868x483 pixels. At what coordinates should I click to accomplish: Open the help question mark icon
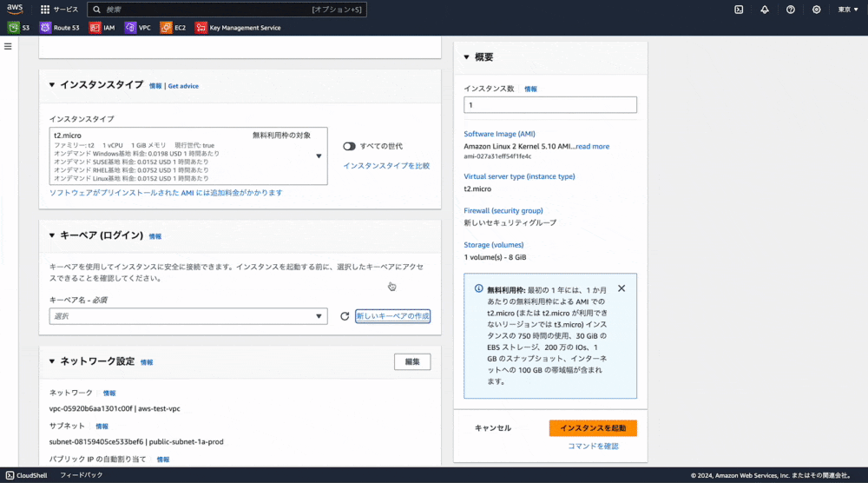coord(791,10)
